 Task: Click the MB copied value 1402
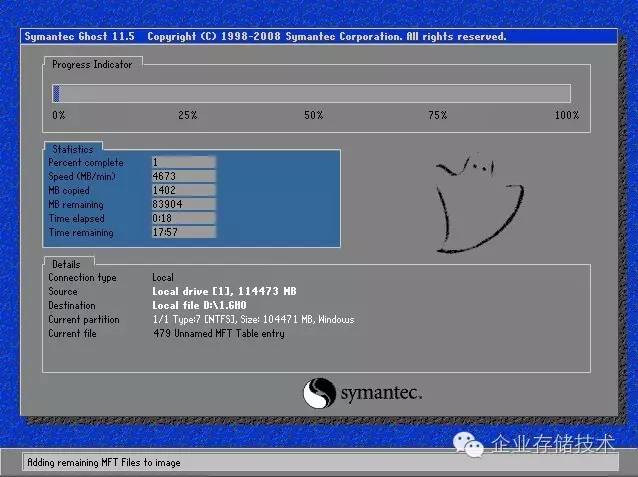[183, 190]
